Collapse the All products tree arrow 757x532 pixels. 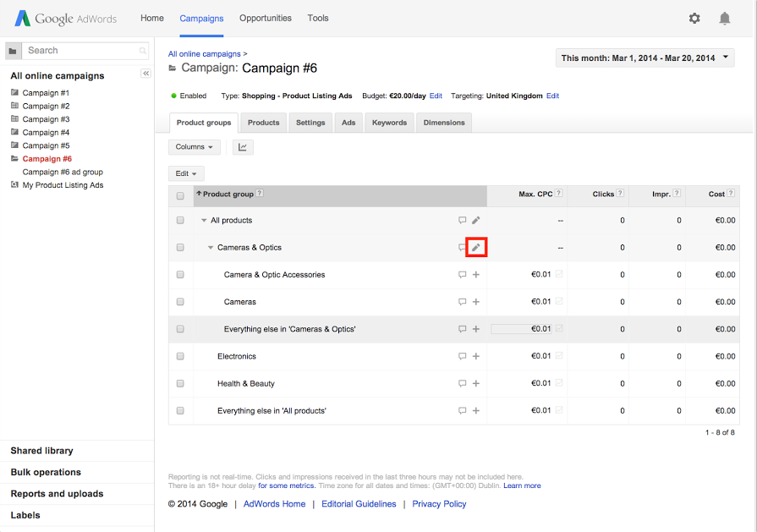click(x=204, y=220)
